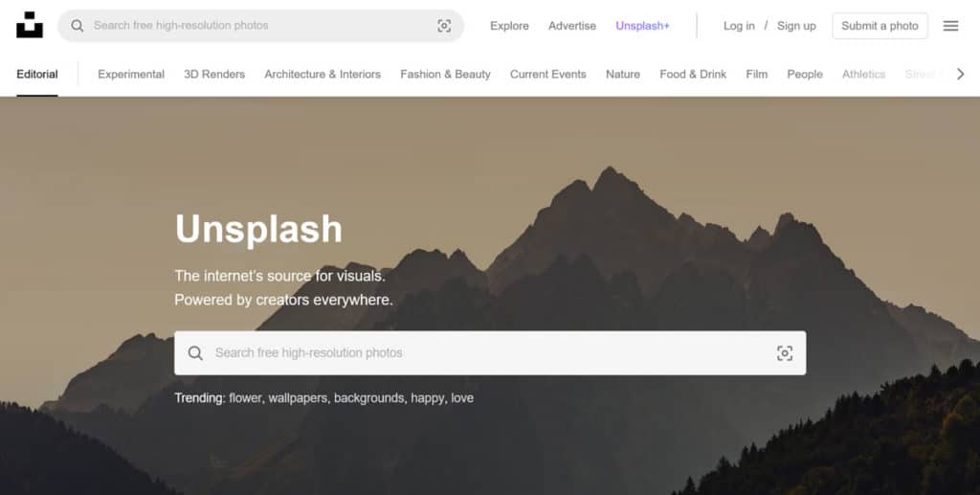Open the hamburger menu icon
Viewport: 980px width, 495px height.
[950, 26]
